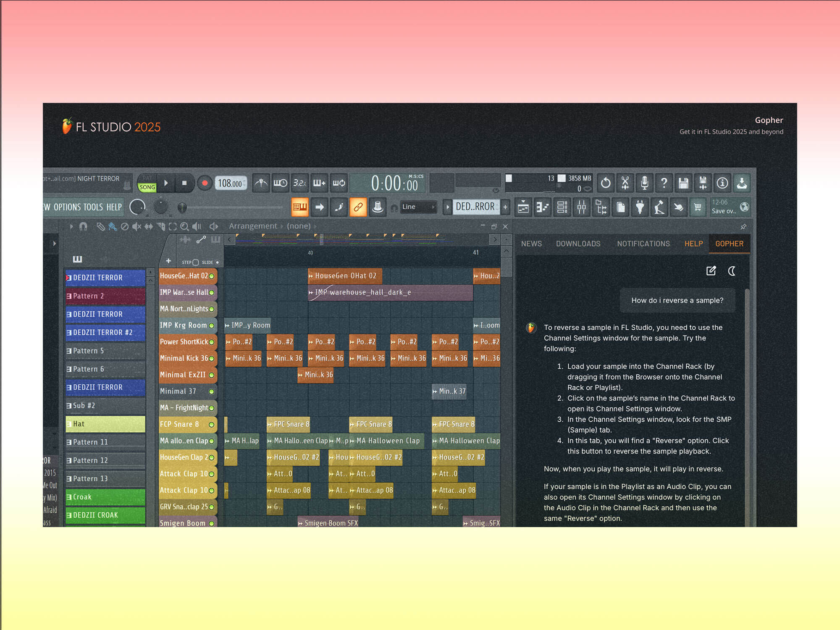Open the Mixer icon
This screenshot has width=840, height=630.
coord(581,207)
